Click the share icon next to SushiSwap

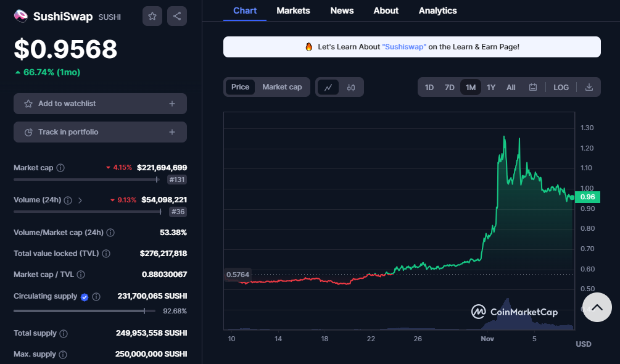(177, 16)
